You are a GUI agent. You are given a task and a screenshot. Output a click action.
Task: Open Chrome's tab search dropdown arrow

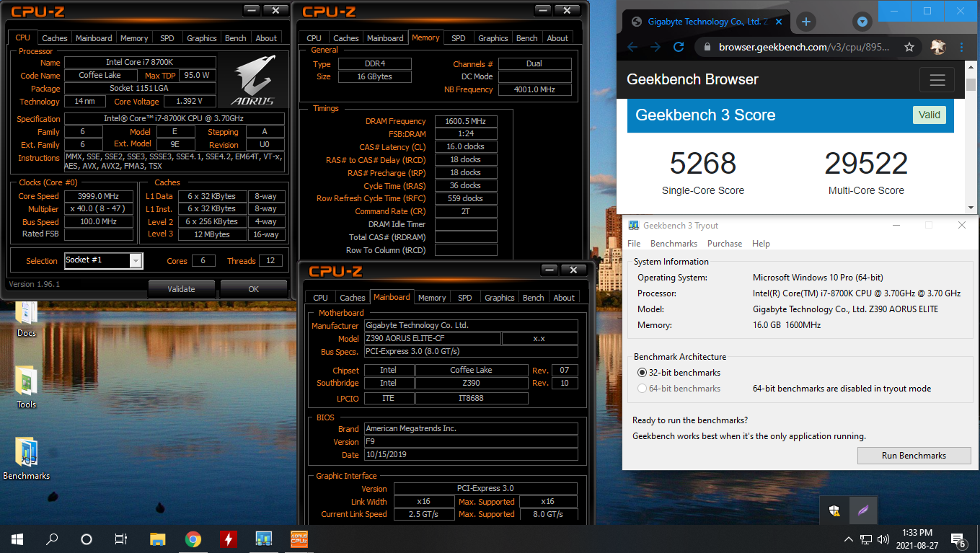click(862, 22)
